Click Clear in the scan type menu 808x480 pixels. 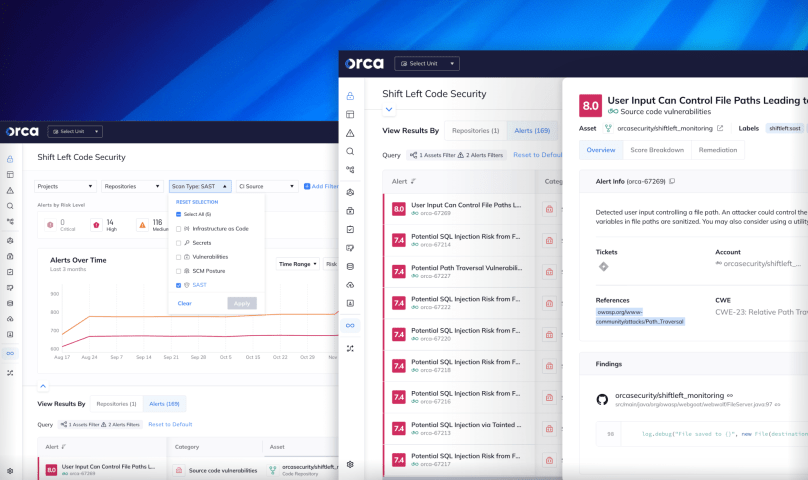184,303
